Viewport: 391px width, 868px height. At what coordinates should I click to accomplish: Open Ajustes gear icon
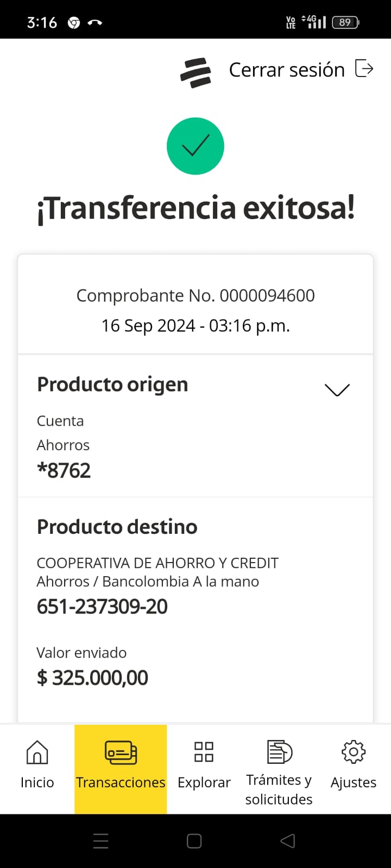click(354, 752)
